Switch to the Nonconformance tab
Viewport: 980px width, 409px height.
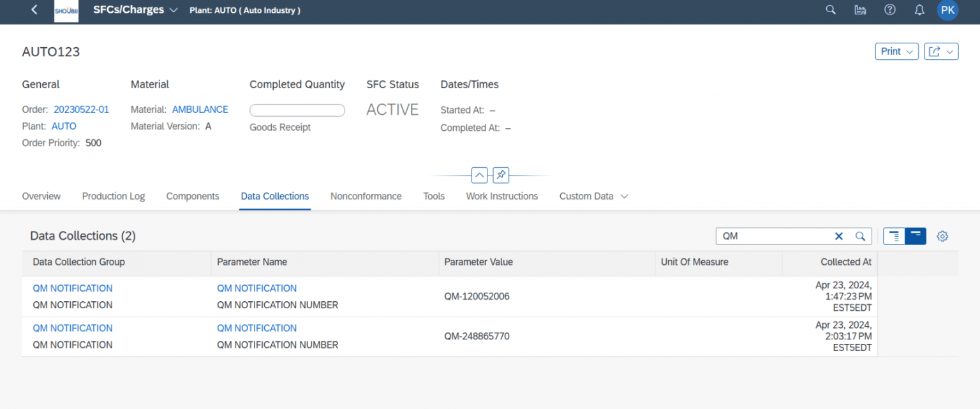pyautogui.click(x=366, y=196)
